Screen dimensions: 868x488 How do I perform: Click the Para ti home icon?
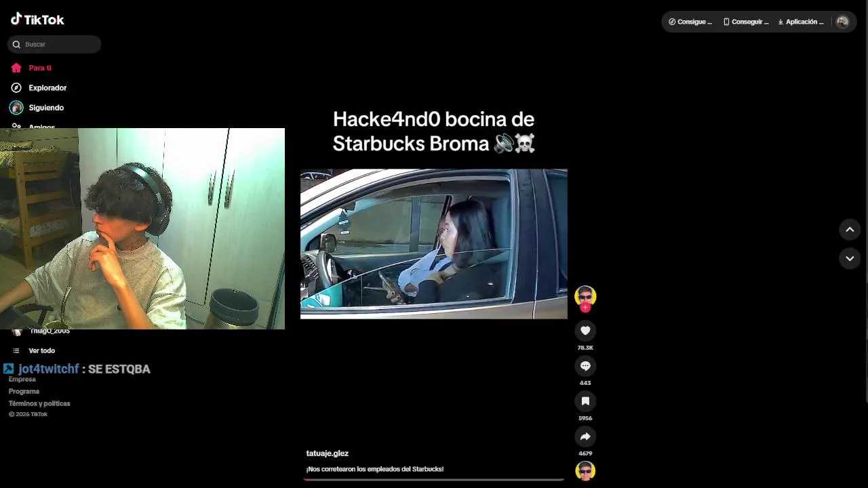pos(16,68)
